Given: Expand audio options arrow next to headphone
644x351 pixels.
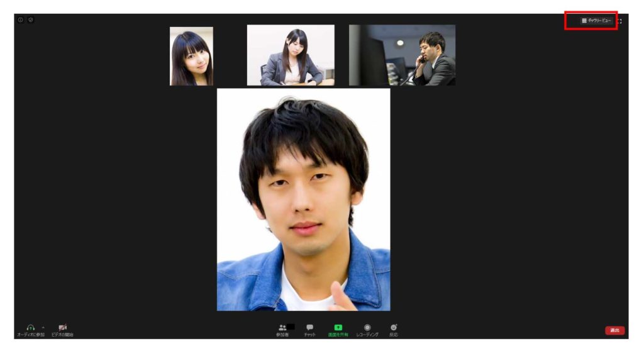Looking at the screenshot, I should point(43,327).
